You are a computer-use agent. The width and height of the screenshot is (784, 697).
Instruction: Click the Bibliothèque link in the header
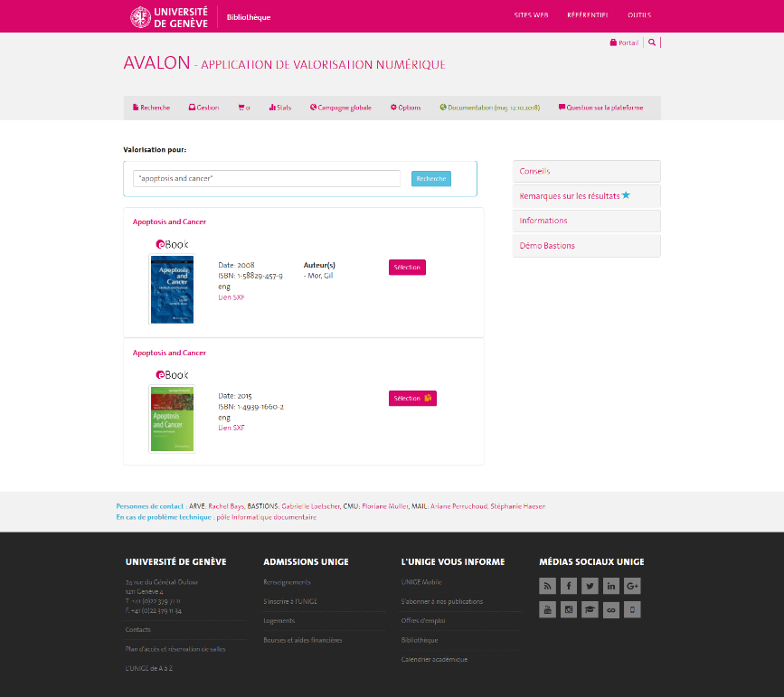(x=249, y=17)
